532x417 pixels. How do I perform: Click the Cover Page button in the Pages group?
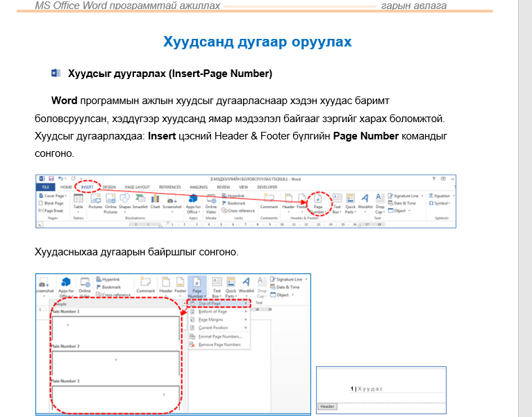pos(53,196)
